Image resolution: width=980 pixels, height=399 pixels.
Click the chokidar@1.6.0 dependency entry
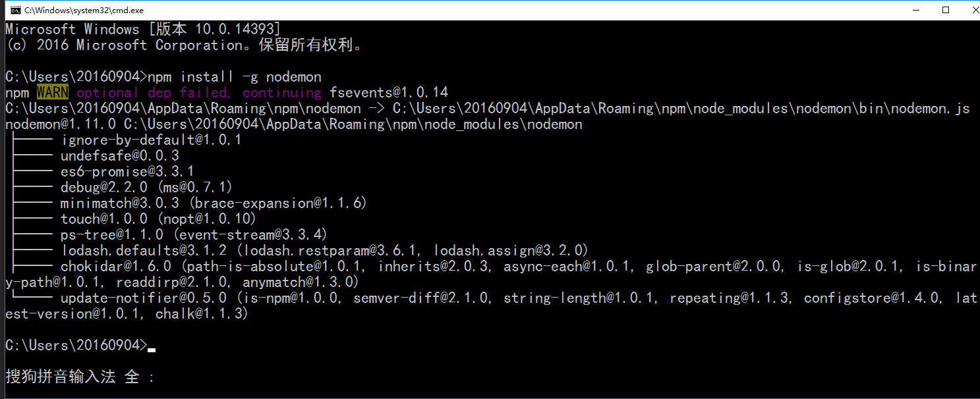(116, 267)
